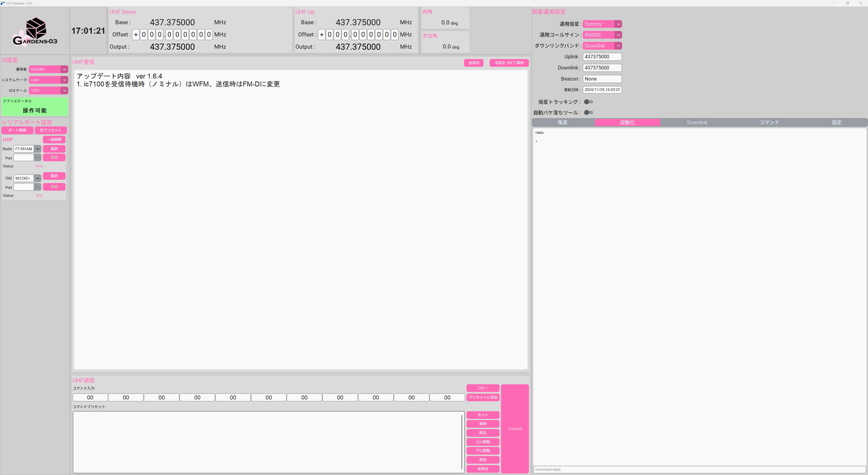
Task: Click the コピー button in UHF送信
Action: (x=483, y=388)
